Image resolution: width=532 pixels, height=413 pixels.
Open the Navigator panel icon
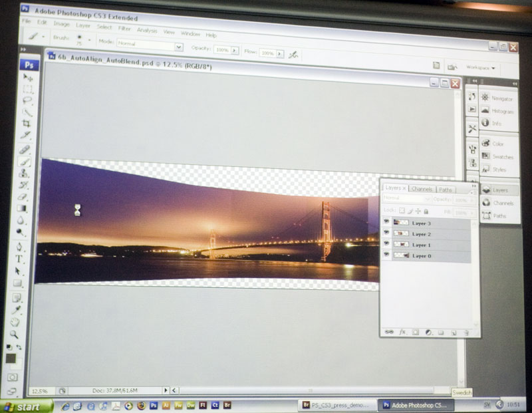pyautogui.click(x=485, y=98)
